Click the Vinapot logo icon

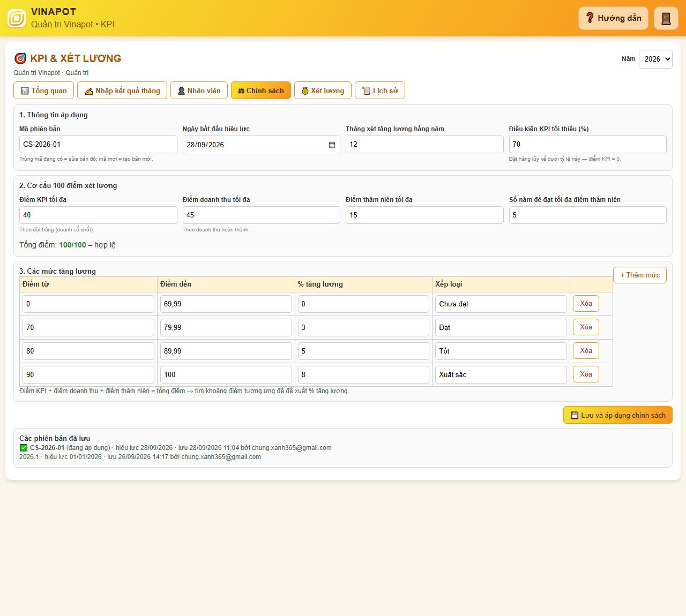(17, 18)
